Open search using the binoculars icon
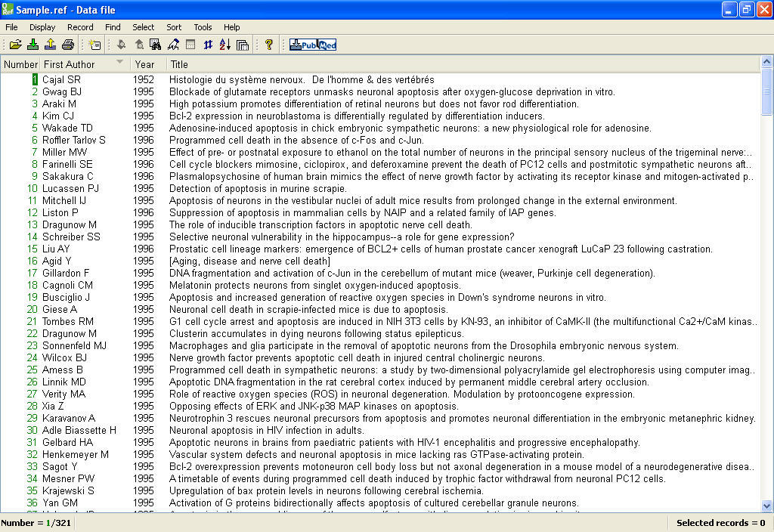This screenshot has width=774, height=532. pyautogui.click(x=156, y=44)
